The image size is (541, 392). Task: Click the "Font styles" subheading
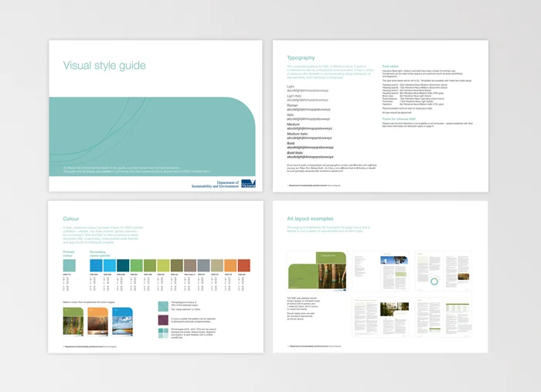pyautogui.click(x=390, y=66)
